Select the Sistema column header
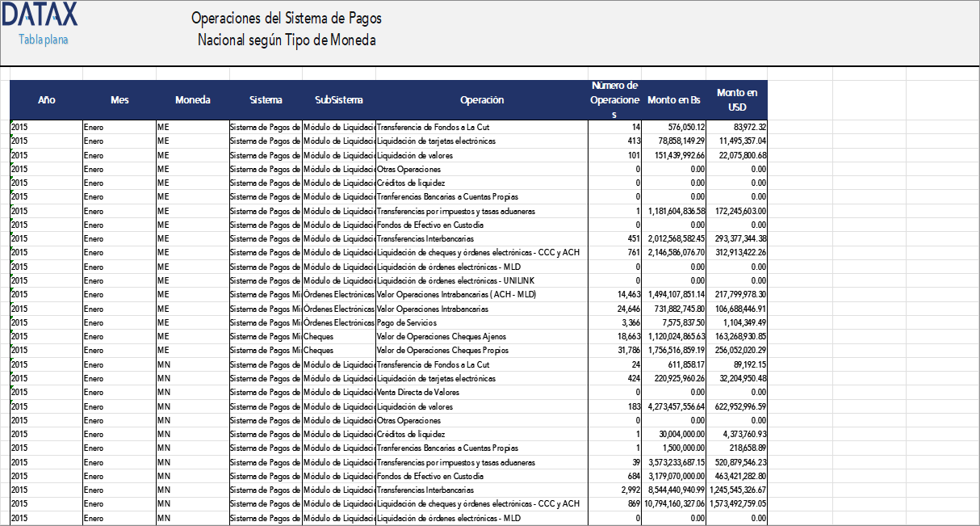 click(x=265, y=99)
